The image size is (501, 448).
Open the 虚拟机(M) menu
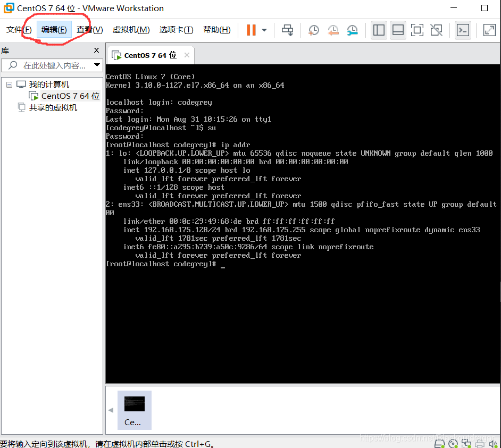pyautogui.click(x=131, y=30)
